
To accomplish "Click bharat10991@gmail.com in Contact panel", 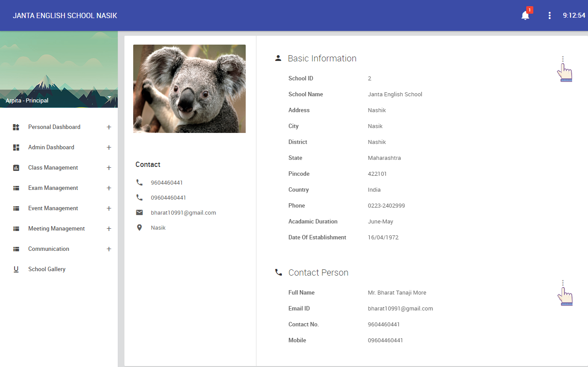I will (184, 212).
